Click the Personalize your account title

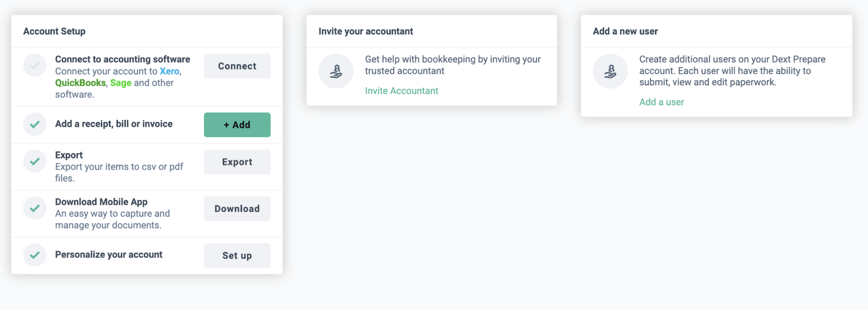108,255
